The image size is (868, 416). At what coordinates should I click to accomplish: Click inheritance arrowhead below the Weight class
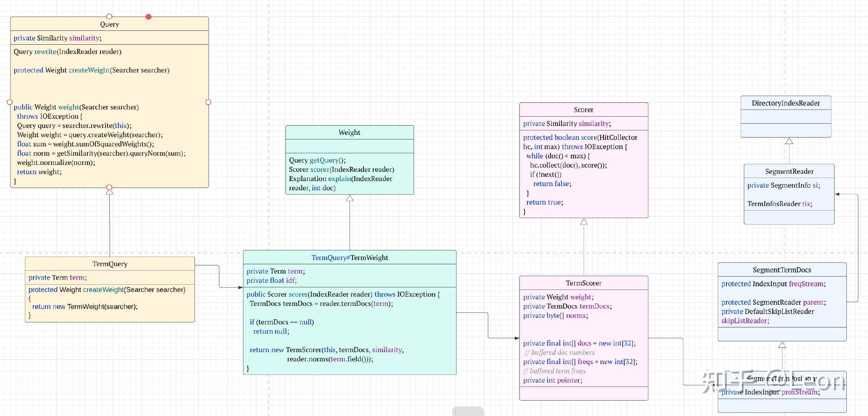(349, 198)
